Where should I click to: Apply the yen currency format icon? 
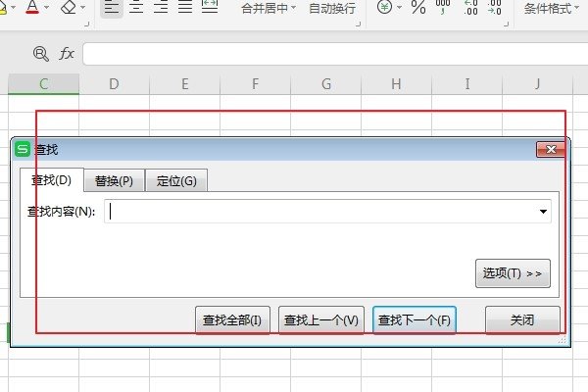click(x=384, y=7)
